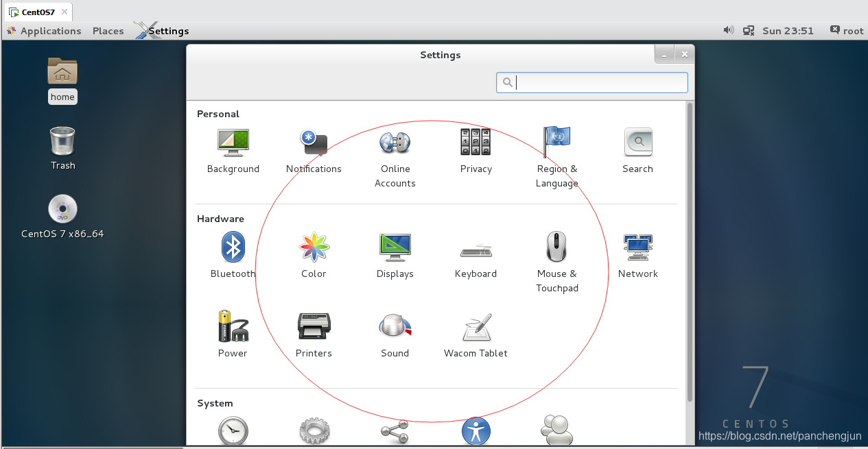The image size is (868, 449).
Task: Click the Settings window vertical scrollbar
Action: click(690, 252)
